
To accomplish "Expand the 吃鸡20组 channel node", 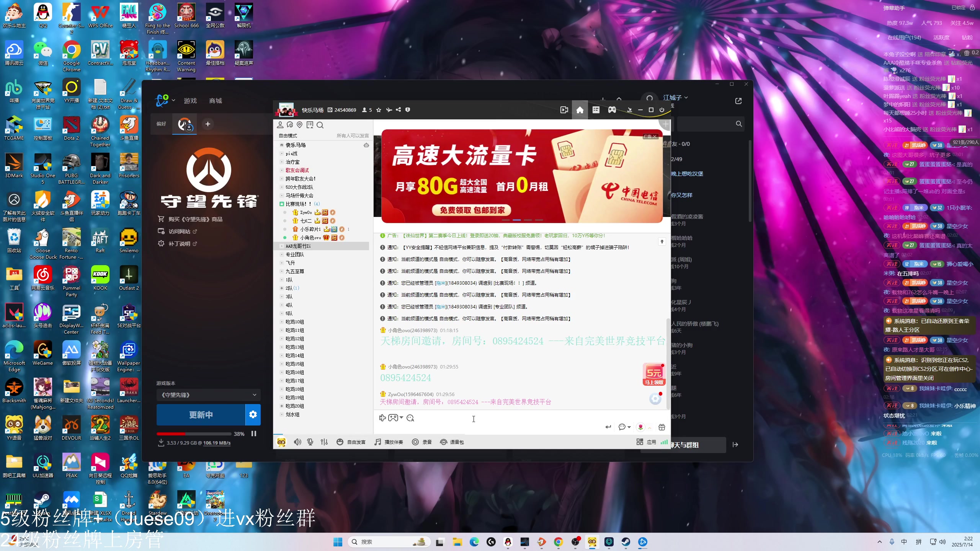I will 282,406.
